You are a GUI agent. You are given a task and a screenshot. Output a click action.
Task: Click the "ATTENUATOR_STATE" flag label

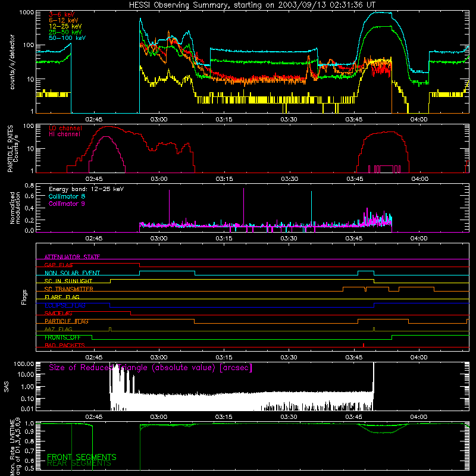click(72, 257)
